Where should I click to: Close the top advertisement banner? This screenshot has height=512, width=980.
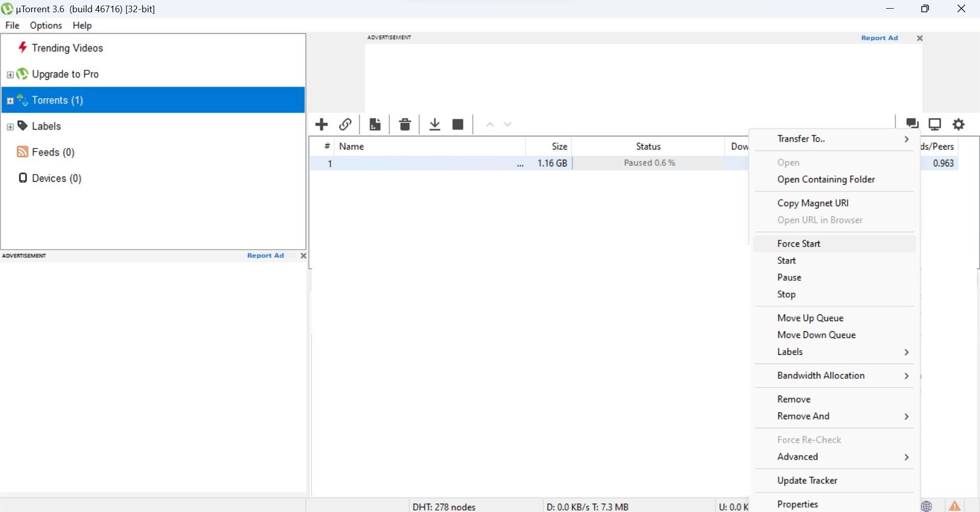[920, 38]
